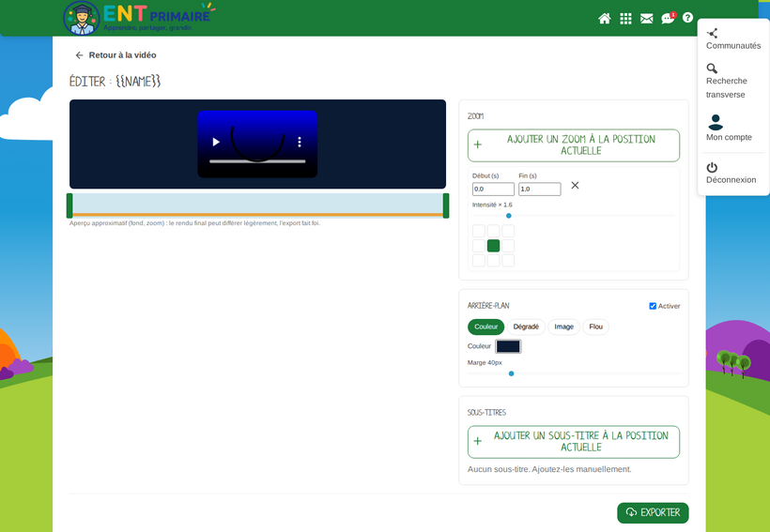Switch to the Flou background tab

tap(595, 327)
